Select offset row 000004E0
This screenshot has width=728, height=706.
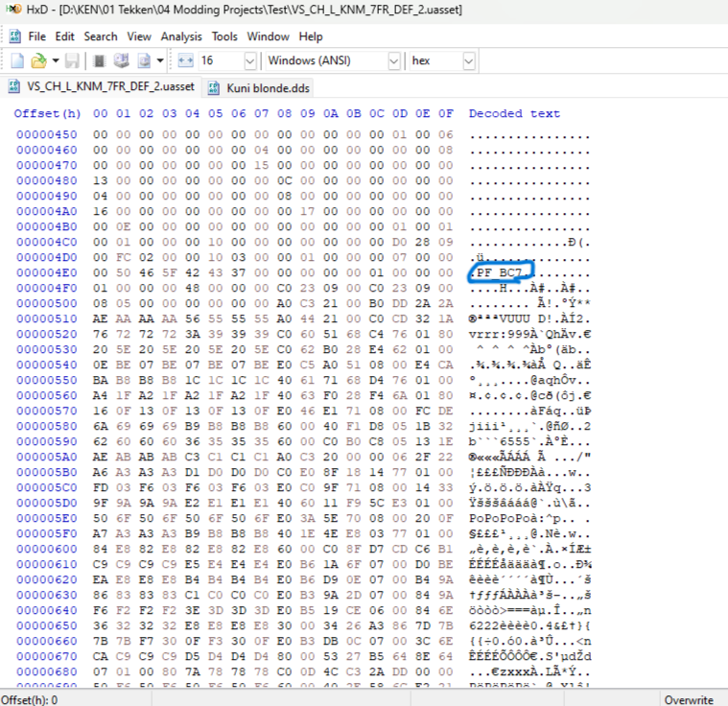click(47, 272)
